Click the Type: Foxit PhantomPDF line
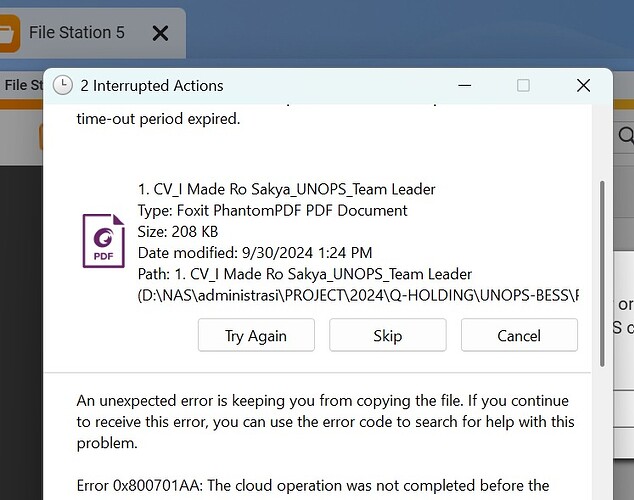Viewport: 634px width, 500px height. click(273, 211)
